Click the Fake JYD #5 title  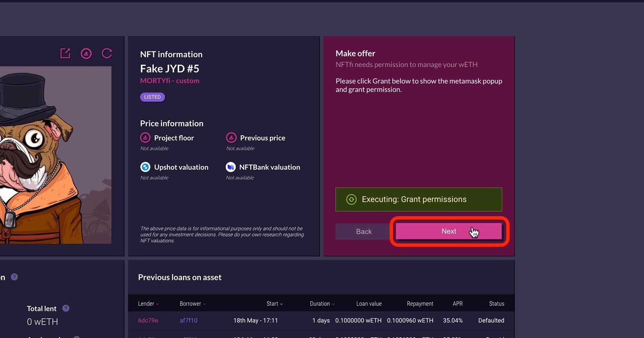pos(169,68)
